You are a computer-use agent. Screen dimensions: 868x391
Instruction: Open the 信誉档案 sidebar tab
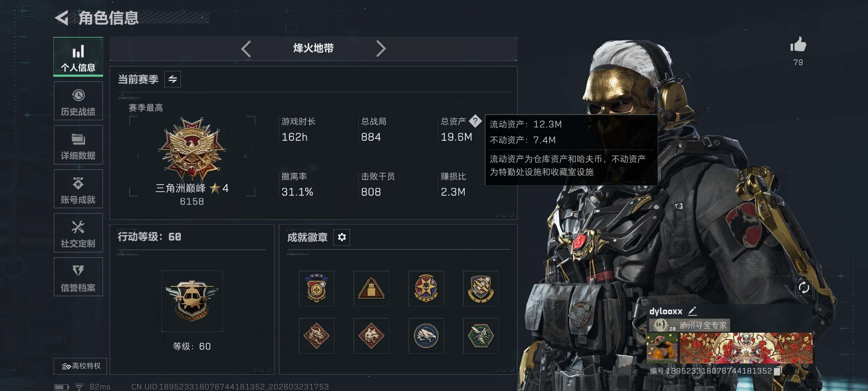coord(78,277)
